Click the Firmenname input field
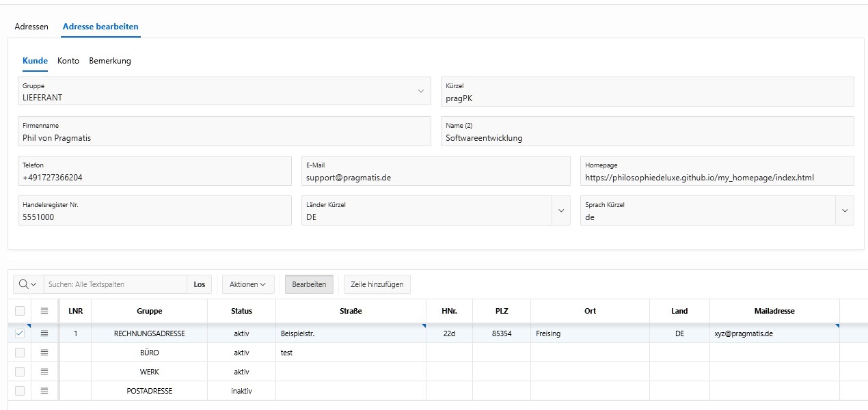This screenshot has width=868, height=410. click(x=224, y=131)
